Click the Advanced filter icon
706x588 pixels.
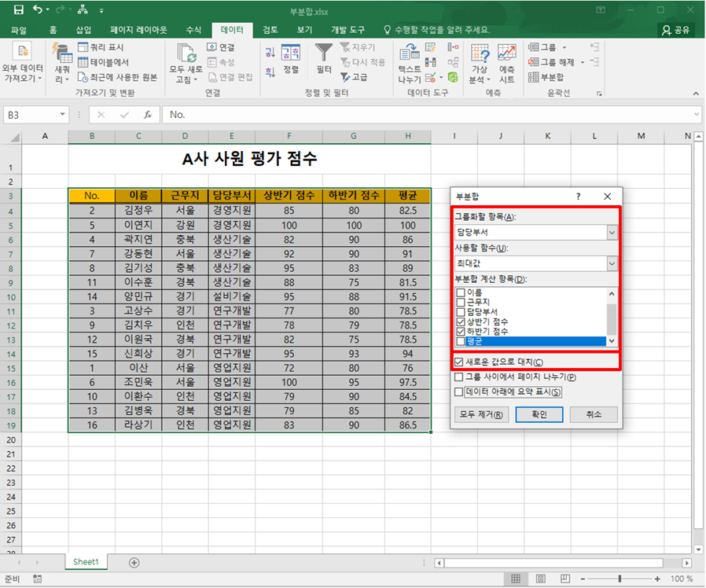point(345,77)
